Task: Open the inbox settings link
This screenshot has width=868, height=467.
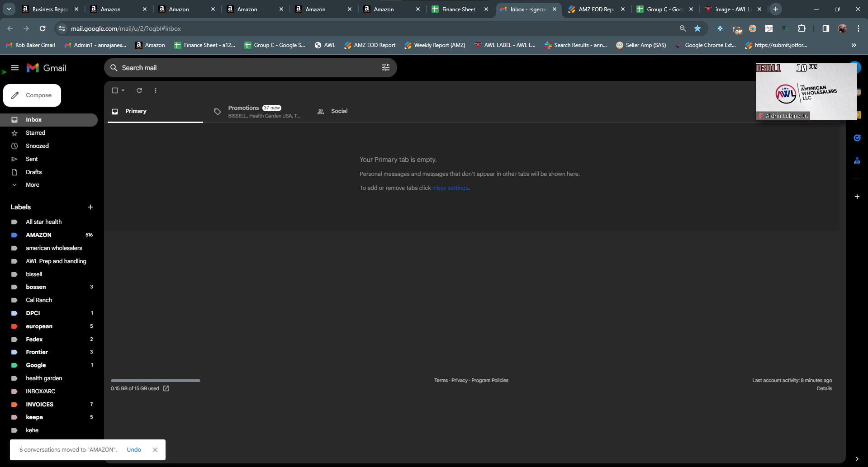Action: pos(450,188)
